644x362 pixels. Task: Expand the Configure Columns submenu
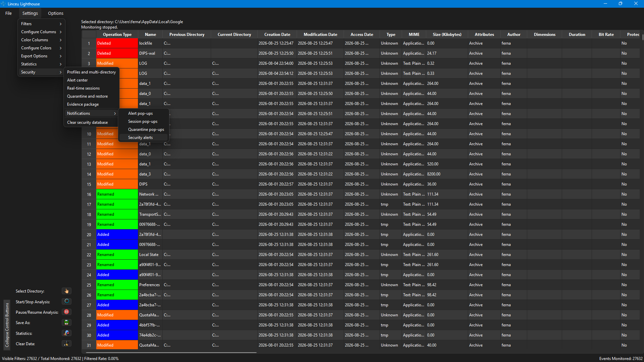[x=41, y=32]
